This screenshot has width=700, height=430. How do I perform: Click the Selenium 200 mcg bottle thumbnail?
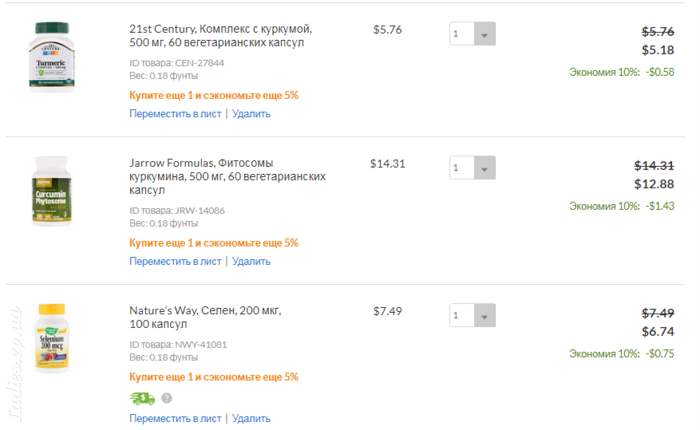52,338
